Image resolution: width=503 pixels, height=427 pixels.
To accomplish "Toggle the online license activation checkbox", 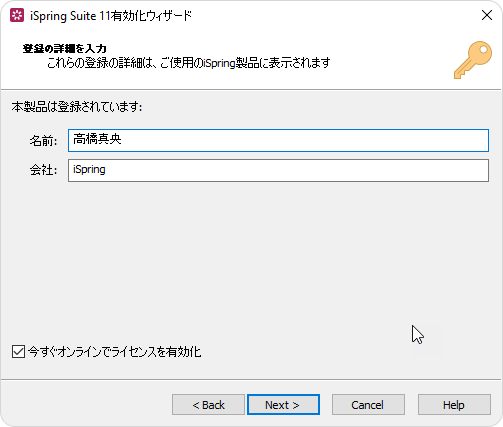I will click(x=18, y=352).
